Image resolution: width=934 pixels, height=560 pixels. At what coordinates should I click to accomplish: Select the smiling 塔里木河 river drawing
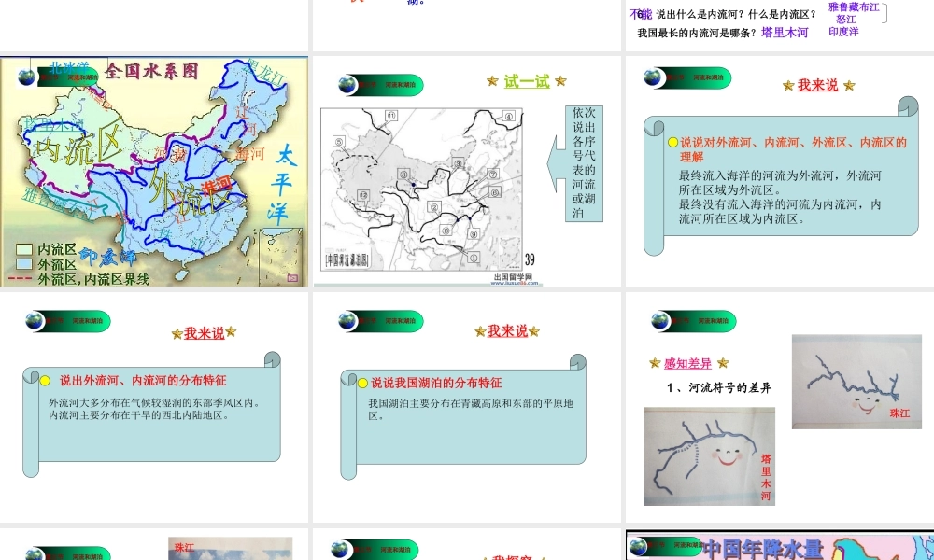click(x=710, y=456)
